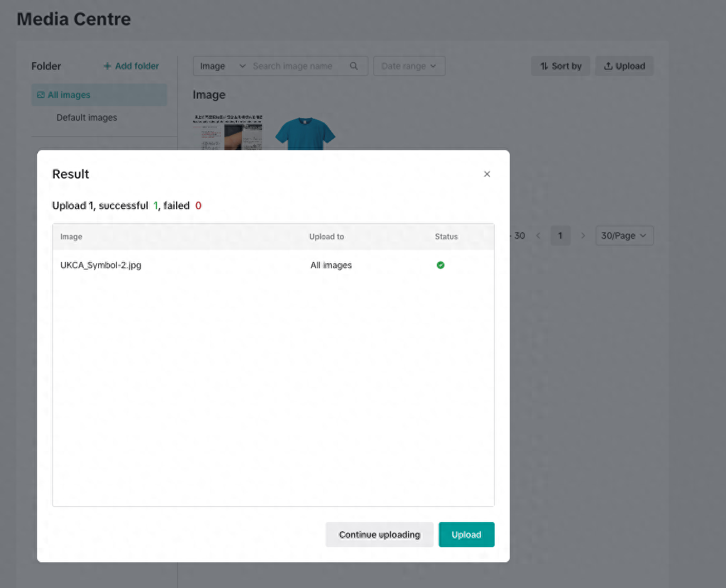Select the UKCA_Symbol-2.jpg file name
The image size is (726, 588).
coord(101,265)
